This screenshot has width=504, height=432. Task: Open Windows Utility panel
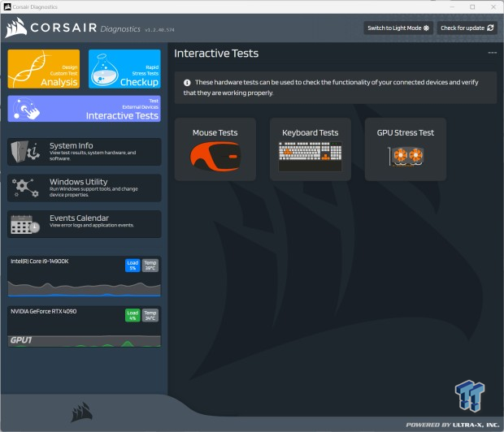click(x=85, y=188)
